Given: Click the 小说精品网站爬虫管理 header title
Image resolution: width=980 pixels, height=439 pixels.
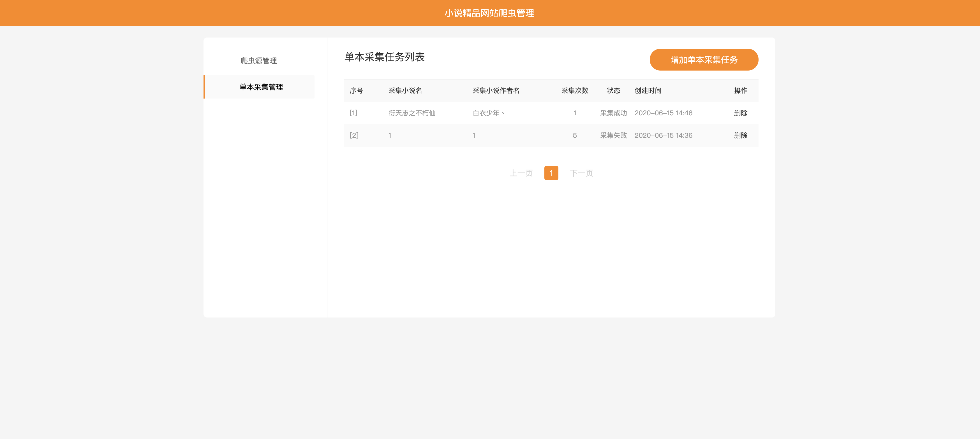Looking at the screenshot, I should [489, 13].
